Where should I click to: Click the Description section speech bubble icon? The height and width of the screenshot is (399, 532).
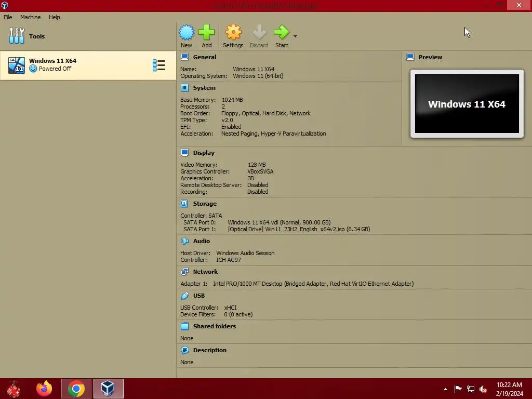point(184,350)
